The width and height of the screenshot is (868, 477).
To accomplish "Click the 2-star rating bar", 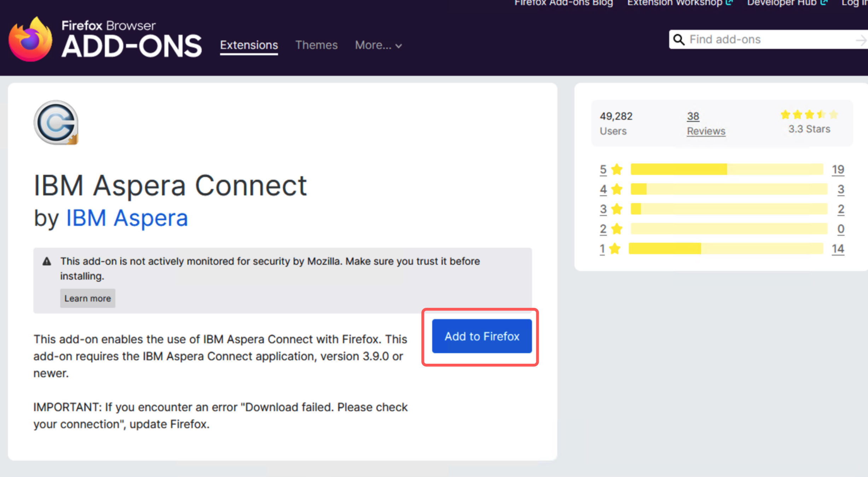I will 729,229.
